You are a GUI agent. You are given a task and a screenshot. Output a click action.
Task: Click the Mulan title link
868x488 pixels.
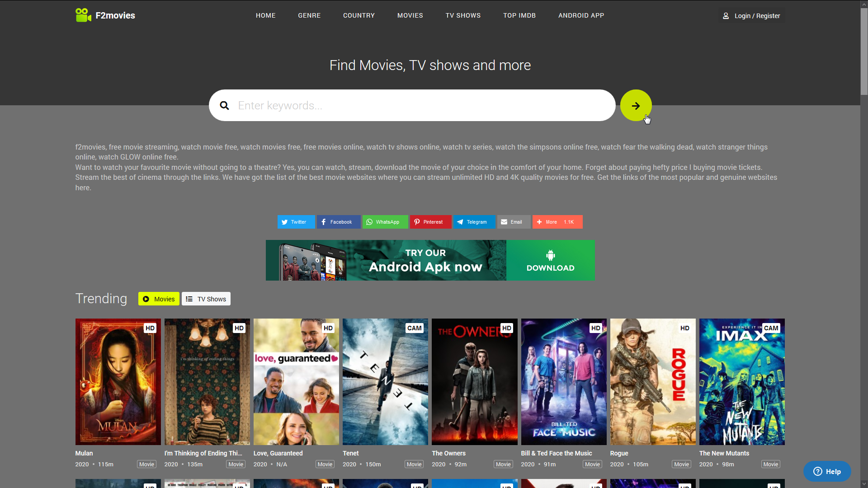(x=84, y=453)
